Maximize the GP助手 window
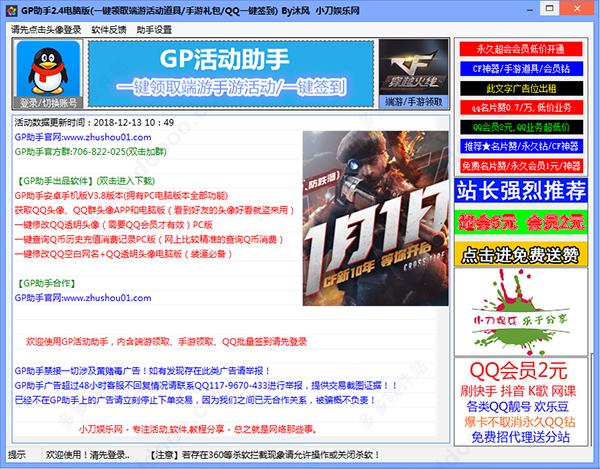Screen dimensions: 600x469 (550, 8)
